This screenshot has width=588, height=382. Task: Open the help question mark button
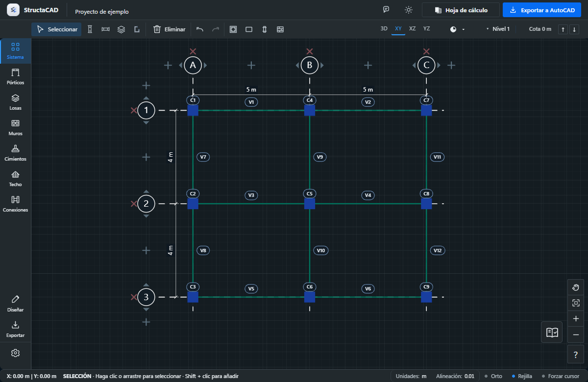(x=576, y=355)
